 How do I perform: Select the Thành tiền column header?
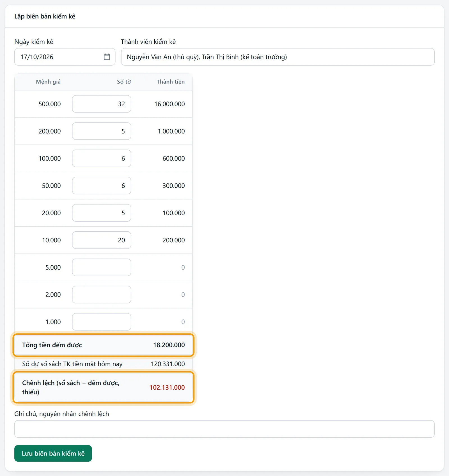pos(171,82)
